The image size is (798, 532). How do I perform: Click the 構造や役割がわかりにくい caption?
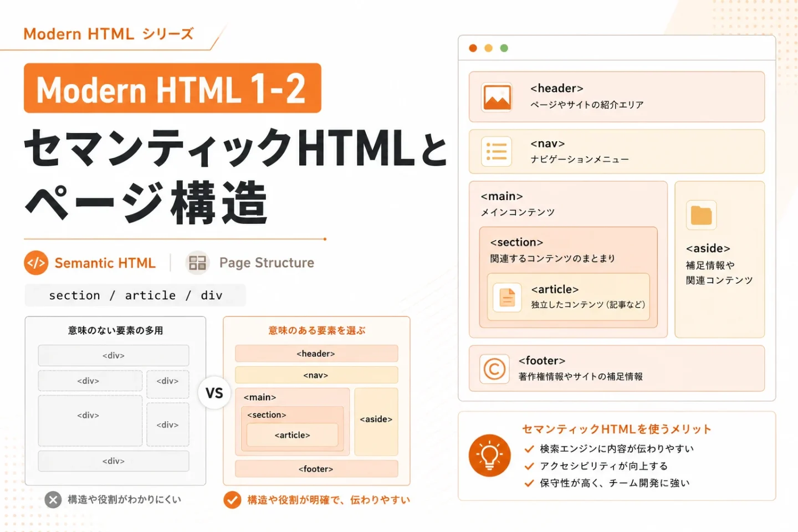124,500
